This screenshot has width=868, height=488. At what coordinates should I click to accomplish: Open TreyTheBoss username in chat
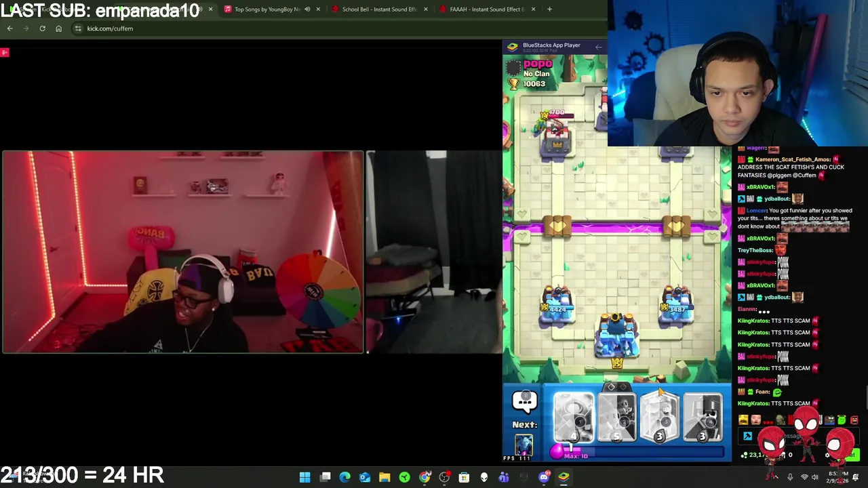(755, 250)
